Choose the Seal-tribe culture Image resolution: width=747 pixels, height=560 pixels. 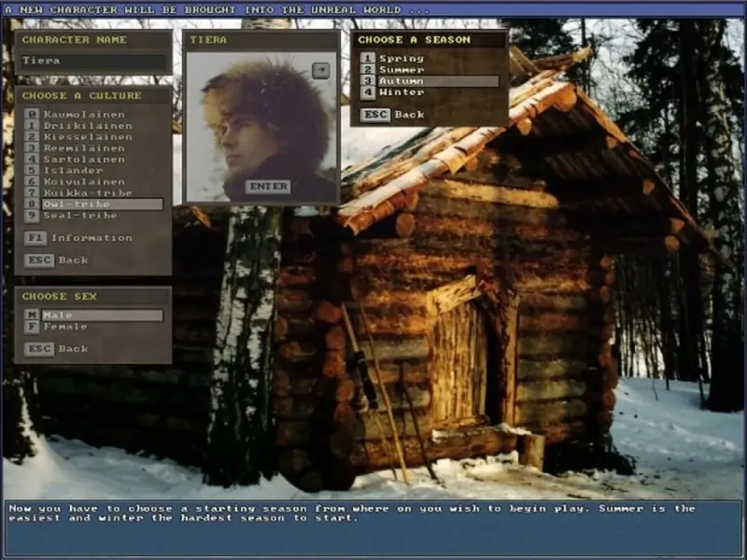(x=80, y=216)
